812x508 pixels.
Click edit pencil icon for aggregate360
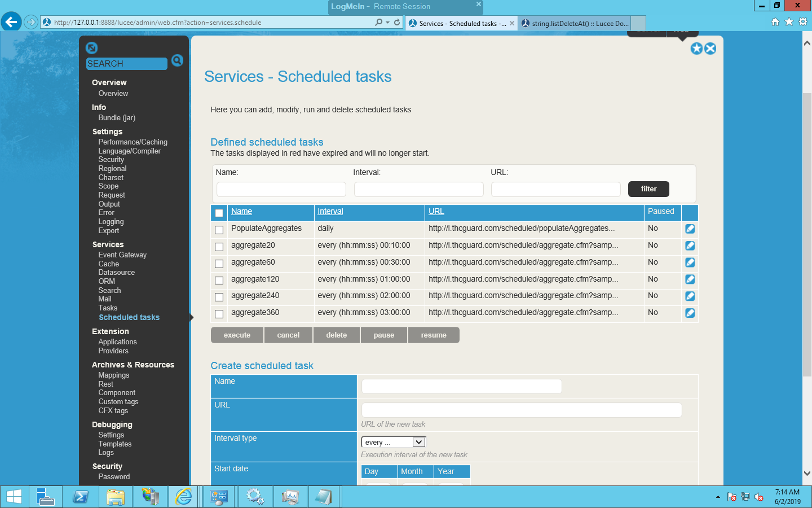690,313
